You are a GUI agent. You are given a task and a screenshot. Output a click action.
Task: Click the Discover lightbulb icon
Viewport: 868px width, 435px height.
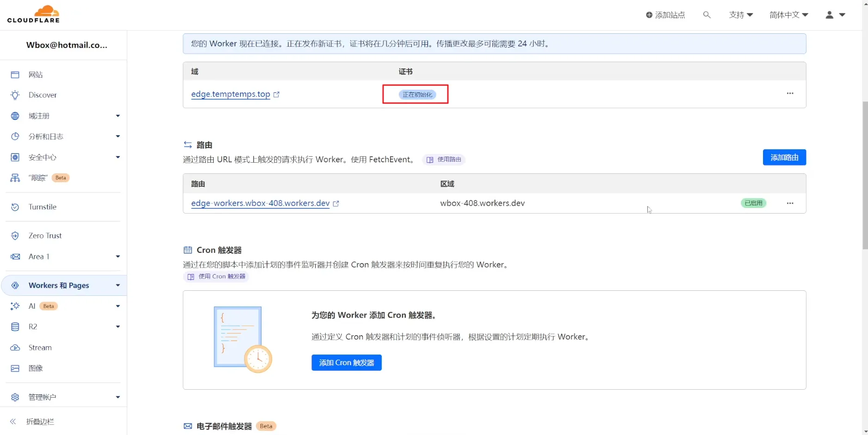(x=15, y=95)
